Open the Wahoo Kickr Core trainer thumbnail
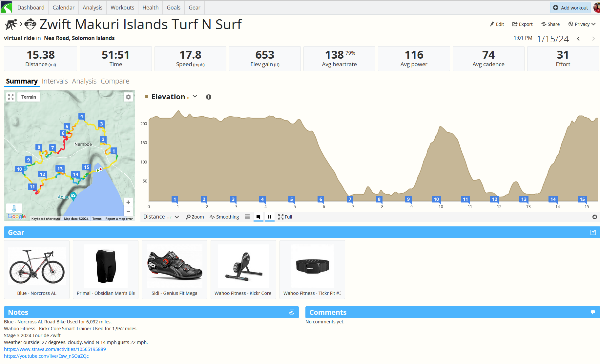This screenshot has width=600, height=364. click(243, 270)
